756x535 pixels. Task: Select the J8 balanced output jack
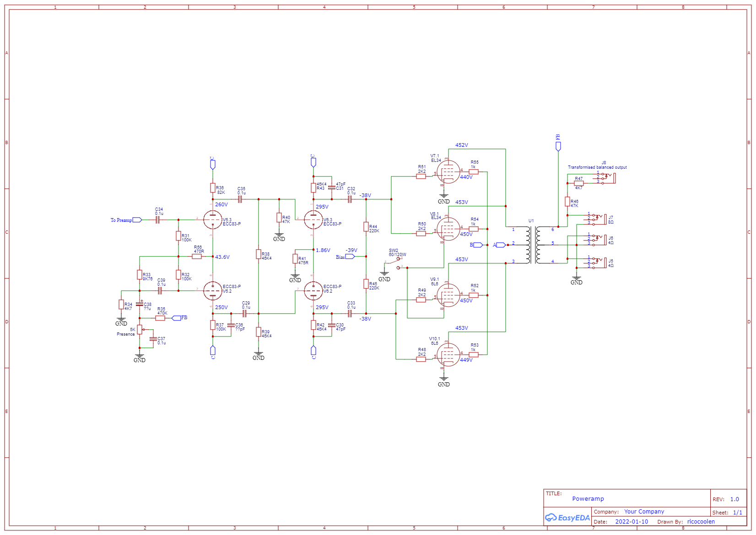click(605, 178)
